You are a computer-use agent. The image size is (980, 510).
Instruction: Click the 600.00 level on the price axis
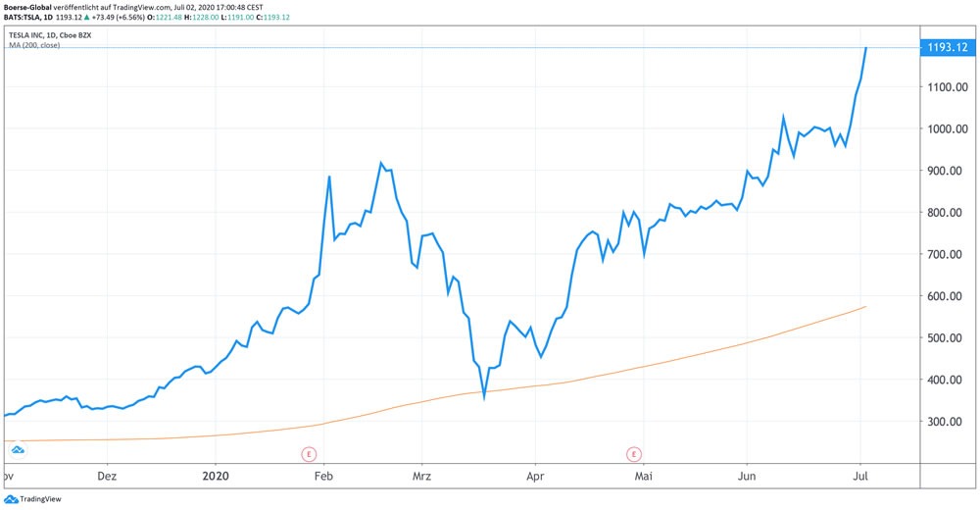click(947, 296)
